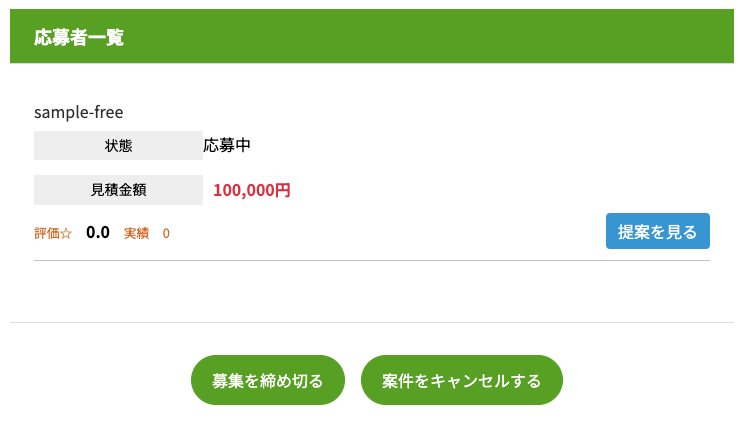Click the red 100,000円 estimate amount

252,190
